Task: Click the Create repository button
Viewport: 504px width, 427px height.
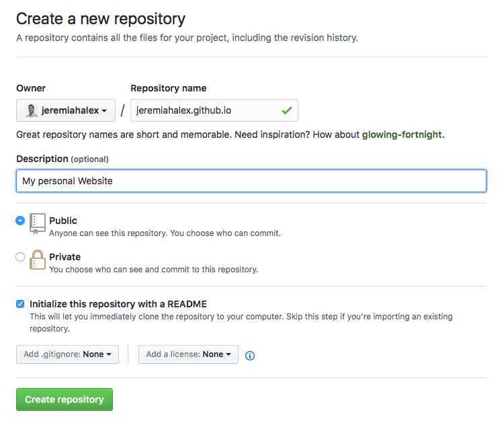Action: tap(65, 399)
